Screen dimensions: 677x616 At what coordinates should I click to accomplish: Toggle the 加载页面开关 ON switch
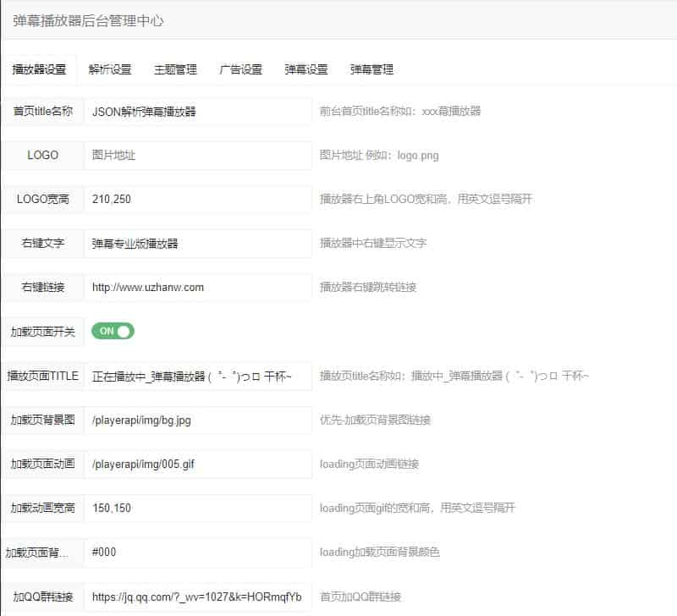[113, 332]
